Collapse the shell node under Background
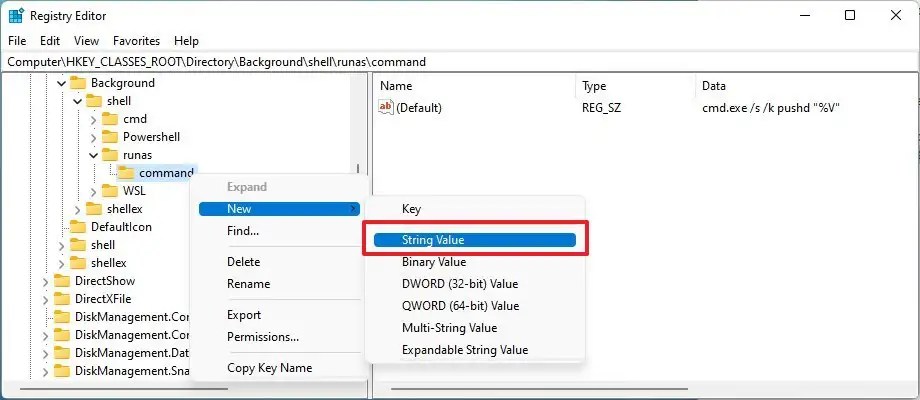The width and height of the screenshot is (920, 400). pos(77,101)
